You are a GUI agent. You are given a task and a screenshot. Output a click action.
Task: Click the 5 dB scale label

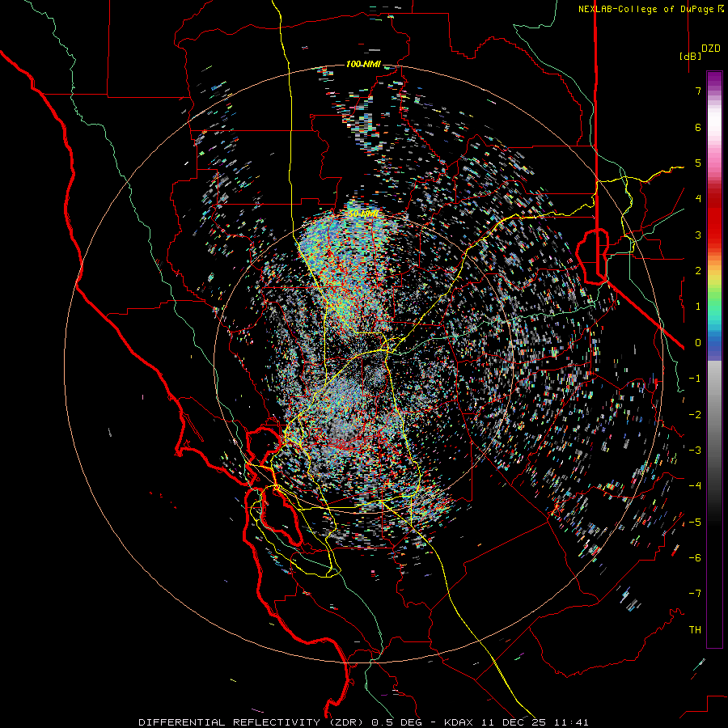pos(698,163)
